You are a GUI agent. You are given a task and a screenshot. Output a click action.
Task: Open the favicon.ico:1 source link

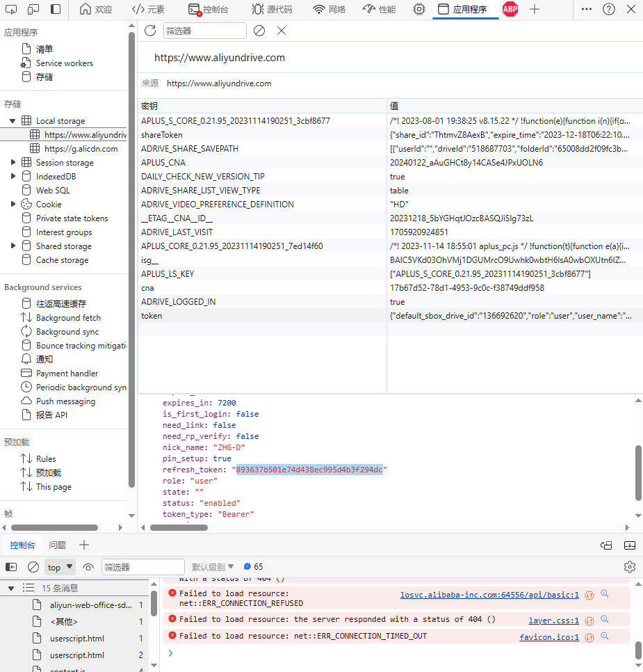(549, 637)
